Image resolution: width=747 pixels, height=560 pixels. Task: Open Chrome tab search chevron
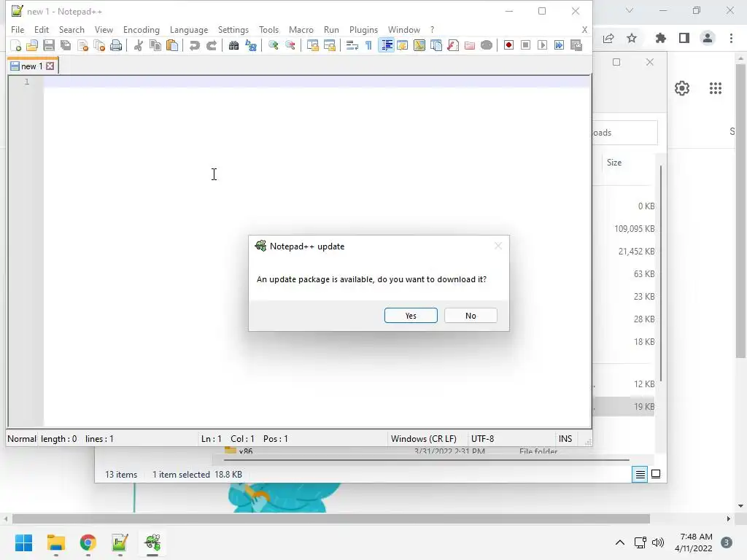coord(630,10)
